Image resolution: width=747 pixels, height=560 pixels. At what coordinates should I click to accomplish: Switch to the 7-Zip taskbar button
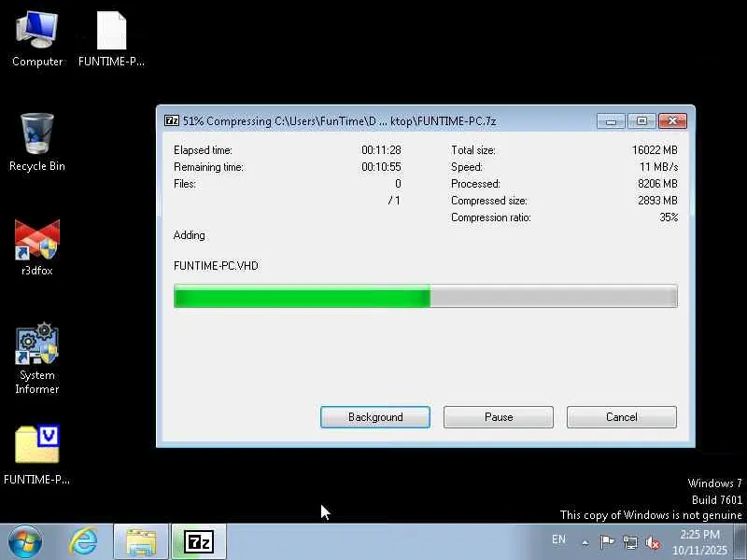(199, 542)
